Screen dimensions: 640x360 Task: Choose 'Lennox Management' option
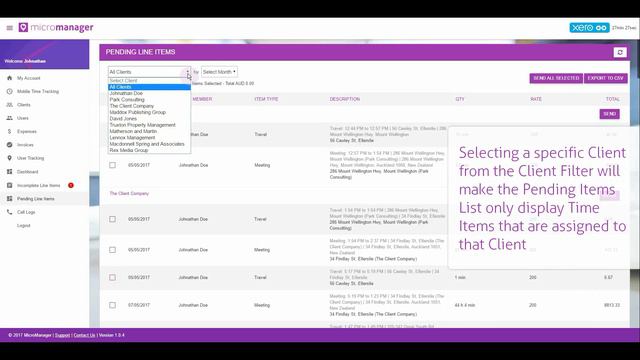(149, 138)
